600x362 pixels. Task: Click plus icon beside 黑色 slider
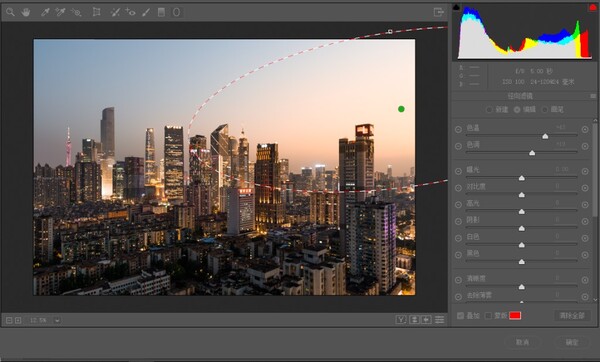click(585, 255)
